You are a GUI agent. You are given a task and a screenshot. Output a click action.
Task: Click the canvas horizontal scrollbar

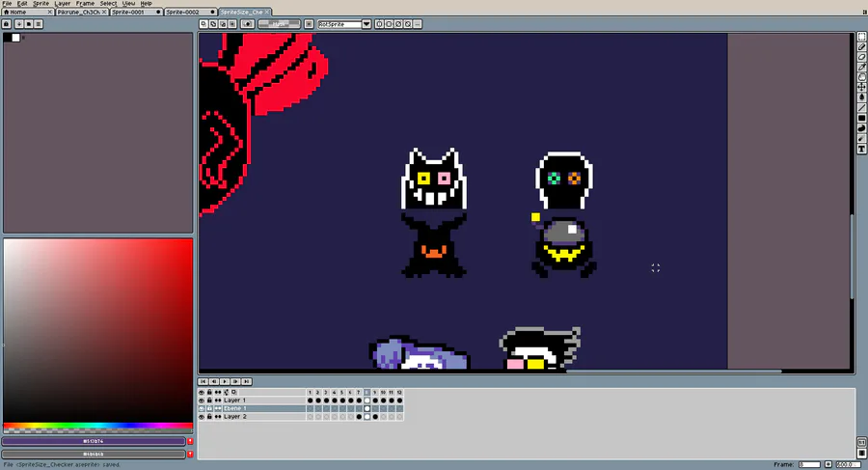pos(674,372)
